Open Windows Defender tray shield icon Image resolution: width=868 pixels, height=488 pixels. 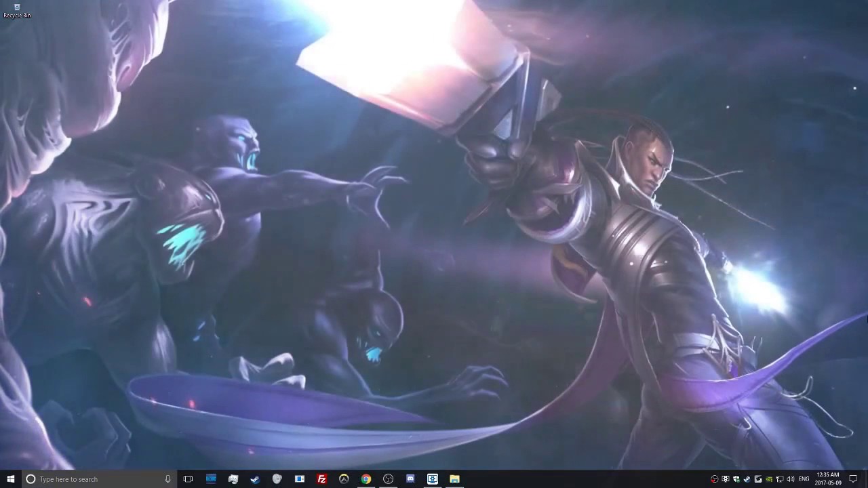click(736, 479)
